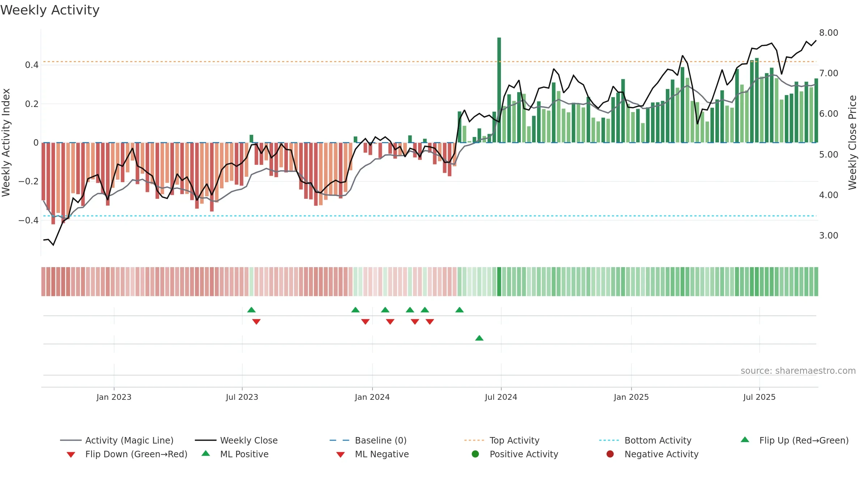Click the Jan 2023 x-axis label
Image resolution: width=868 pixels, height=488 pixels.
pyautogui.click(x=114, y=397)
